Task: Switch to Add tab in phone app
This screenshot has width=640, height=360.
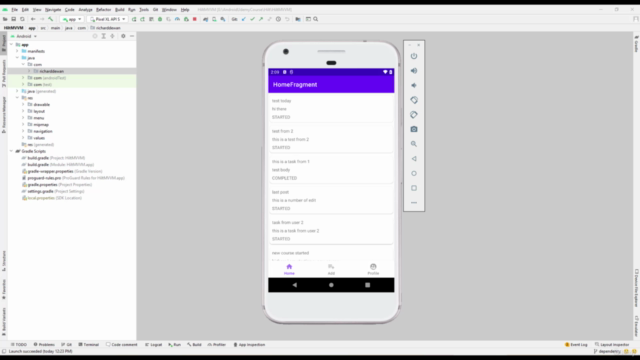Action: click(331, 269)
